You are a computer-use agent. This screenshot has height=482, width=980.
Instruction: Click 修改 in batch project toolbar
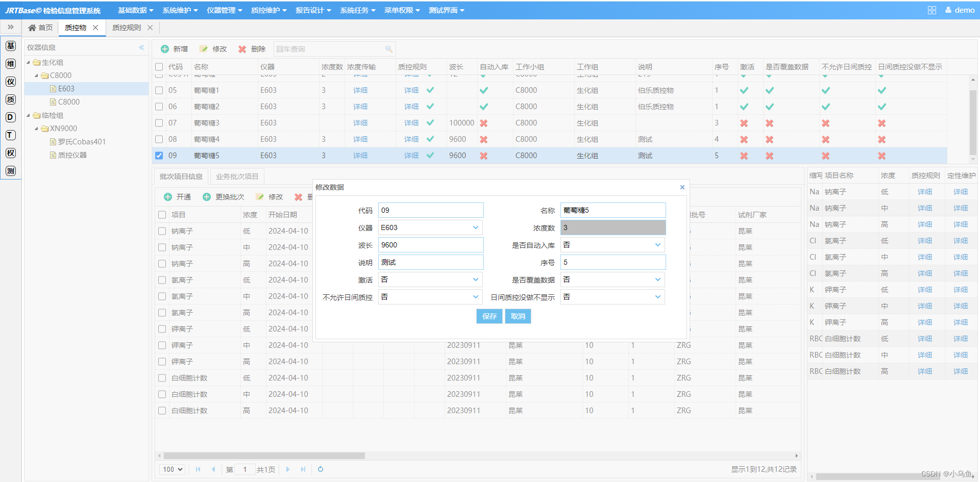[x=269, y=197]
